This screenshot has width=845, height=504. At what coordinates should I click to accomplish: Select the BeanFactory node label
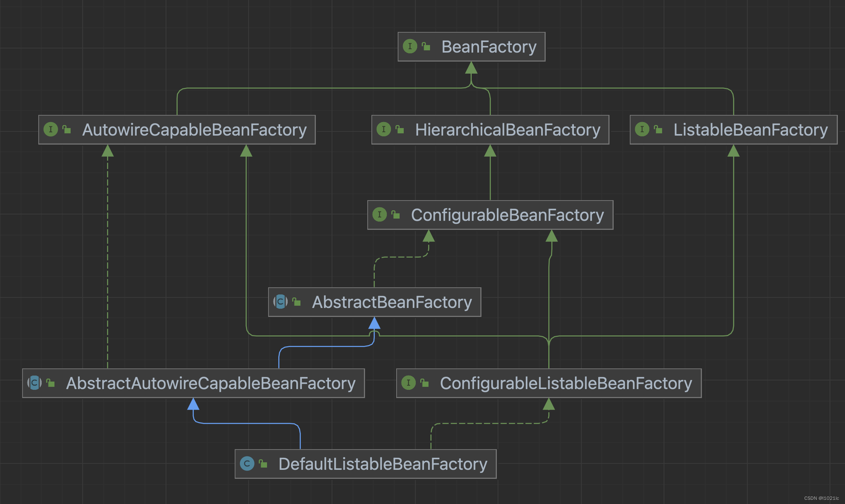(x=489, y=47)
